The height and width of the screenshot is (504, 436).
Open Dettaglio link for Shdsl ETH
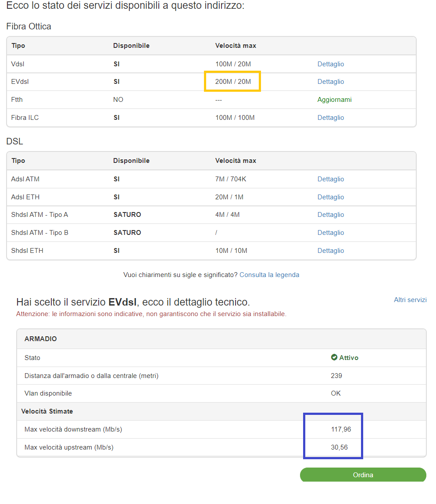tap(330, 251)
